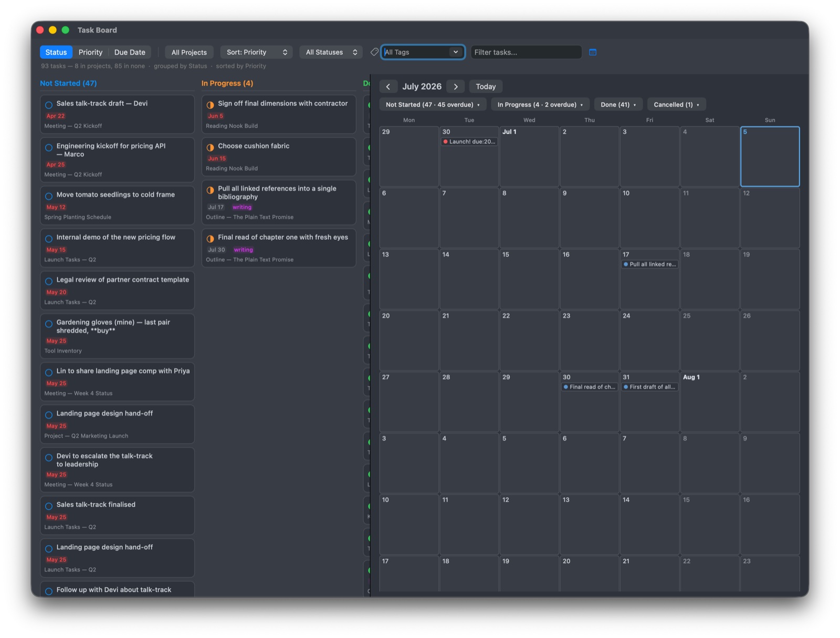Click the Today button

tap(486, 87)
